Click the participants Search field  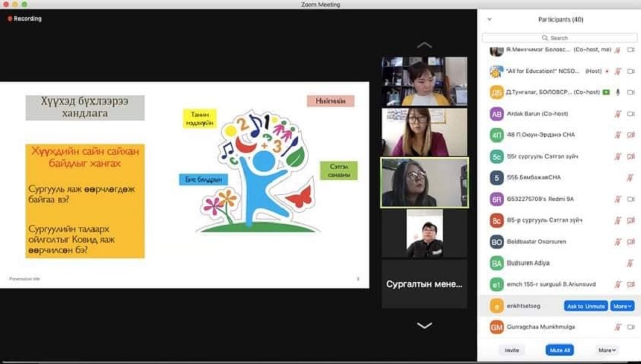click(558, 37)
